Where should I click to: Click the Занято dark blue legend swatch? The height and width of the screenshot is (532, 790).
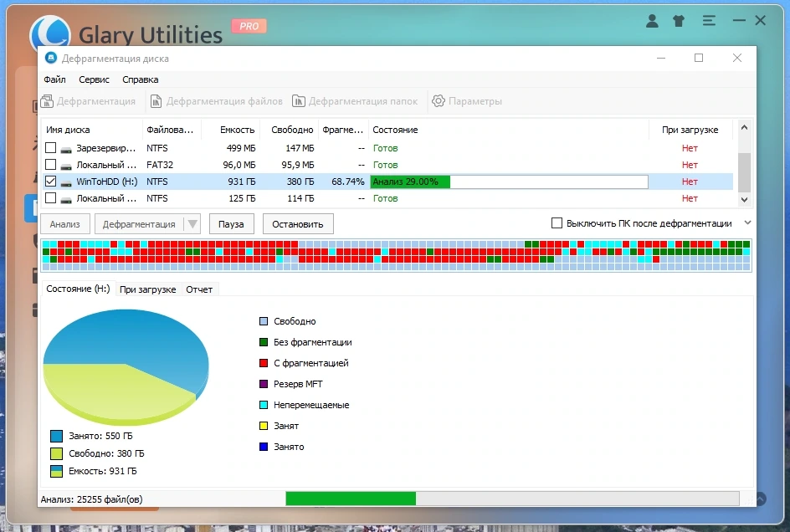[263, 447]
